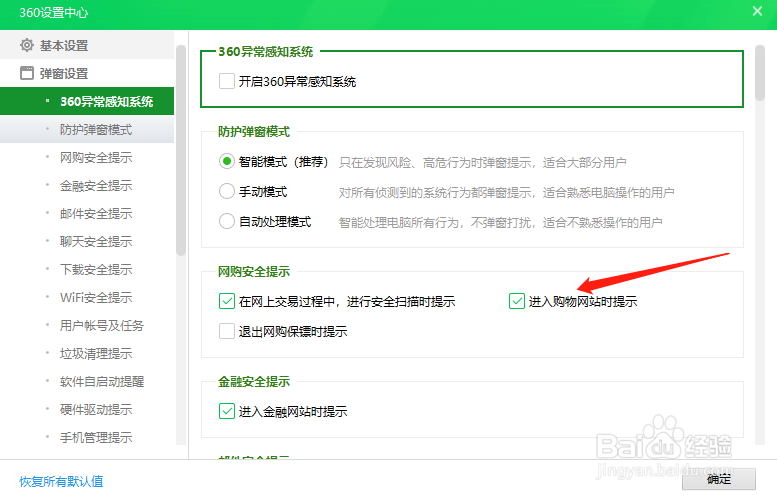
Task: Click the settings panel vertical scrollbar
Action: [760, 73]
